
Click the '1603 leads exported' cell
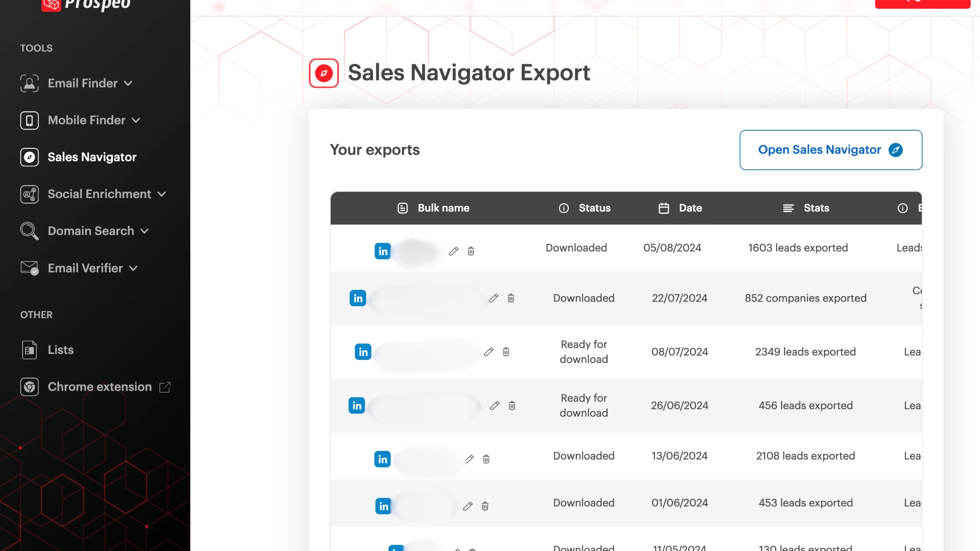[798, 248]
